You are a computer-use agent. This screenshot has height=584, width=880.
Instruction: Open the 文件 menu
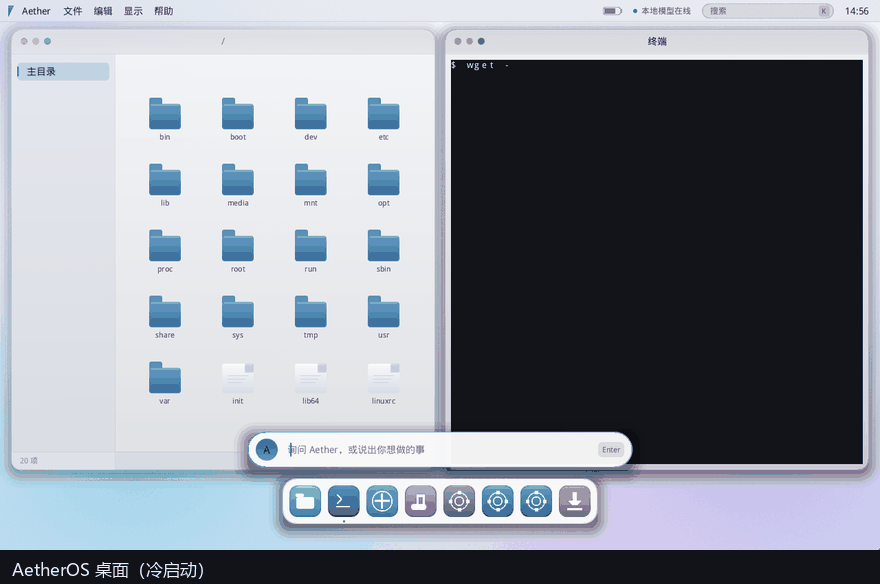pos(72,11)
